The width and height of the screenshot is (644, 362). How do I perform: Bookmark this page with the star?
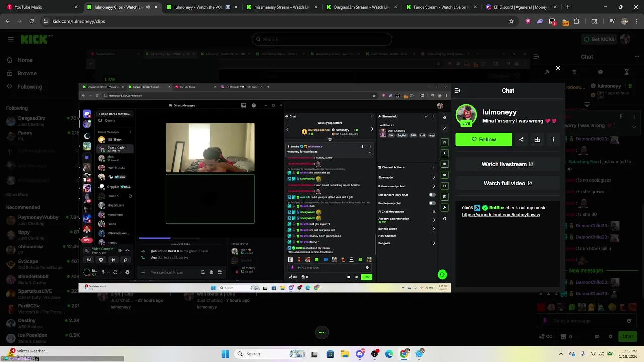pos(511,21)
